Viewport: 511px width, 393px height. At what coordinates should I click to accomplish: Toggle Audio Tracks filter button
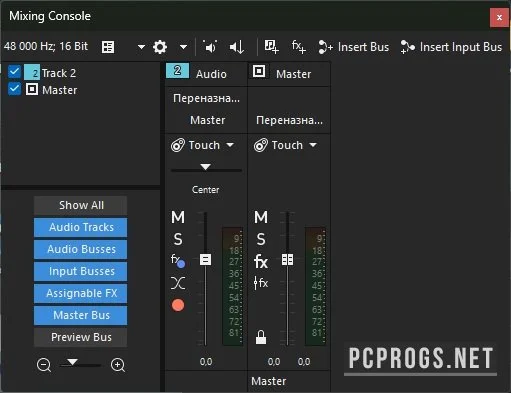80,227
